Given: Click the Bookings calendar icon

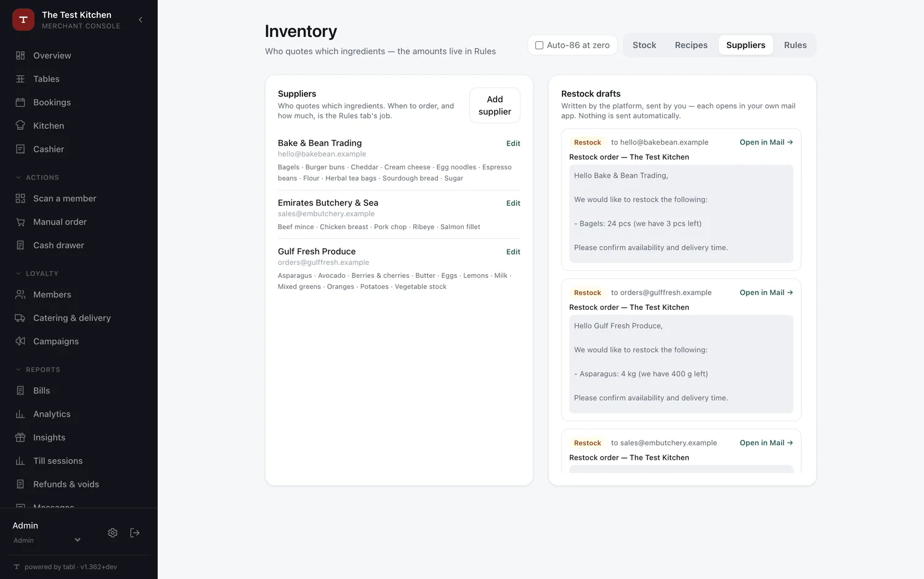Looking at the screenshot, I should coord(20,102).
